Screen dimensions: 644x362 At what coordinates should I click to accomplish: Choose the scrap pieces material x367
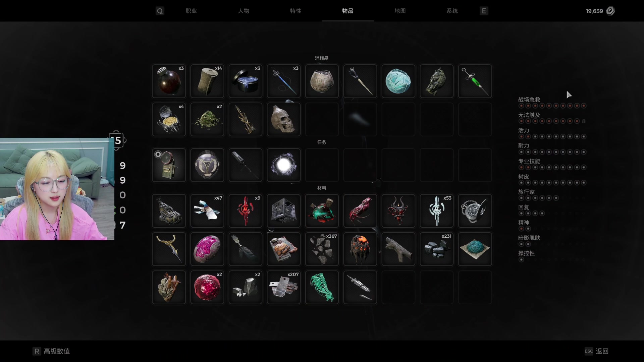322,249
